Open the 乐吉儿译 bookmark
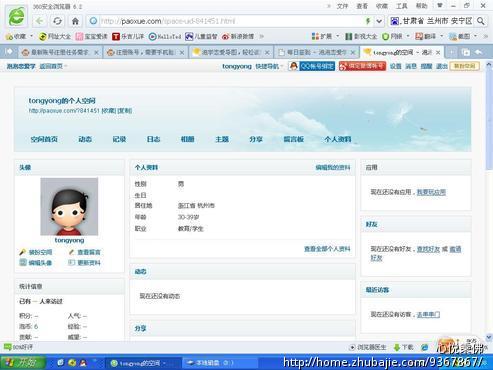This screenshot has width=493, height=370. tap(128, 36)
